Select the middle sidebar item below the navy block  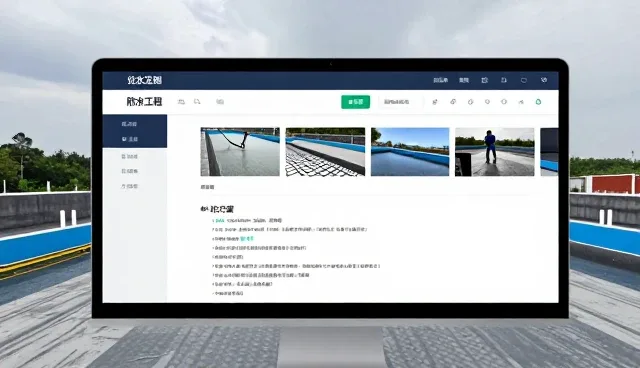129,171
